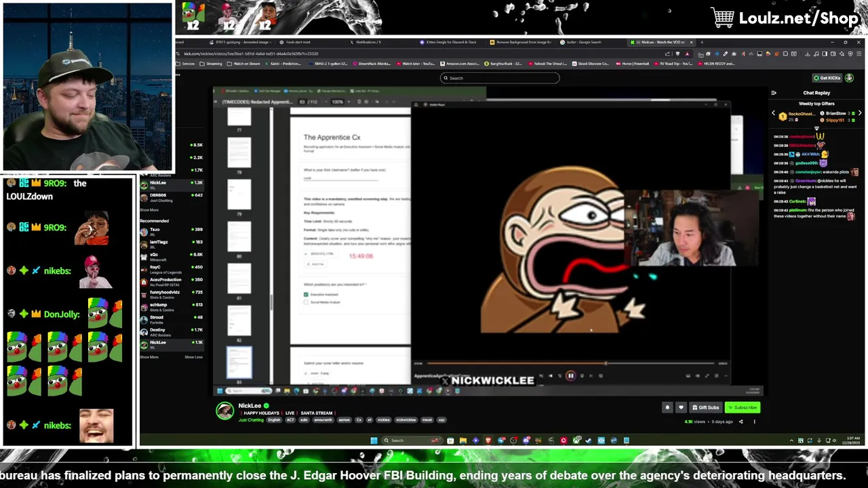868x488 pixels.
Task: Select Remove Background from Image tab
Action: (x=521, y=42)
